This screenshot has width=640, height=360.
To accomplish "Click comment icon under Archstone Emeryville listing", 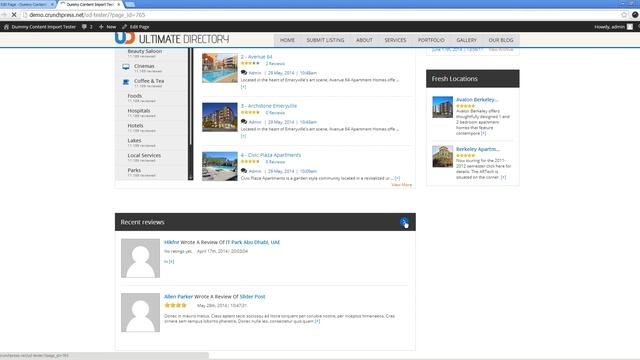I will (x=244, y=122).
